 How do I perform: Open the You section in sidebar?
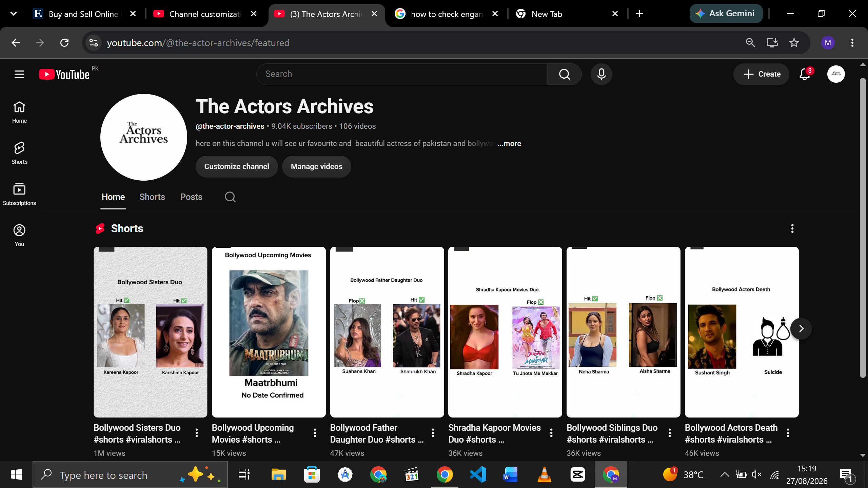19,236
